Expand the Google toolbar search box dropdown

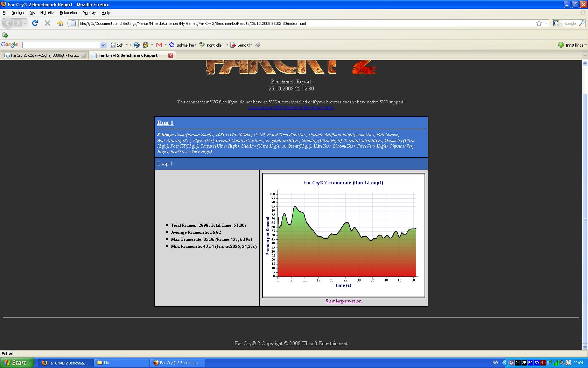click(x=103, y=45)
